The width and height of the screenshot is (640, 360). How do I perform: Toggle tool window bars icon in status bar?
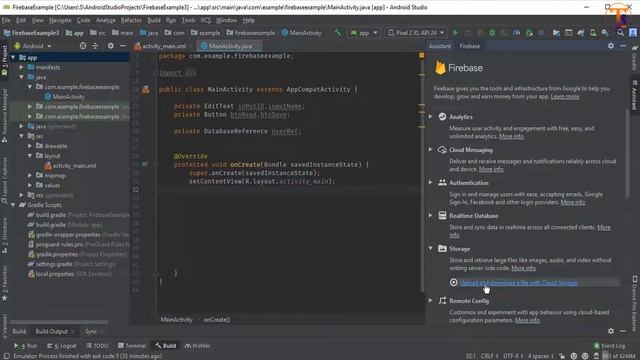pos(7,356)
